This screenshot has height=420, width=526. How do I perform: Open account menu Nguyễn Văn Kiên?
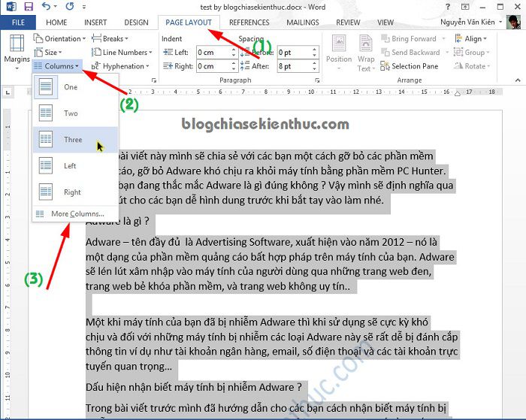tap(471, 22)
